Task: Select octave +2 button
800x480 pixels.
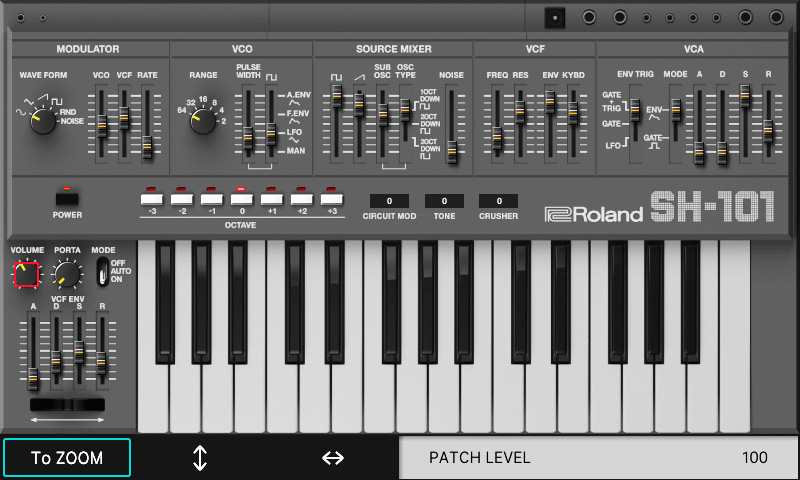Action: [x=302, y=199]
